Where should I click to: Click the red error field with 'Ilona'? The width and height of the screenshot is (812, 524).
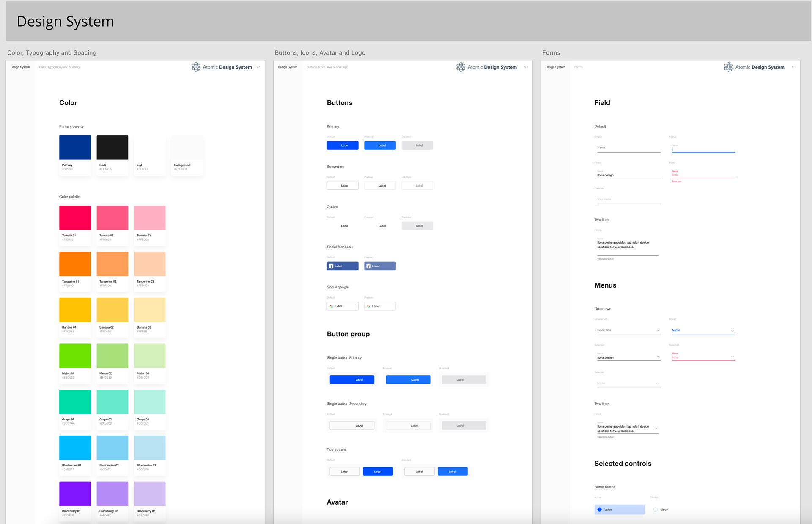click(x=703, y=173)
